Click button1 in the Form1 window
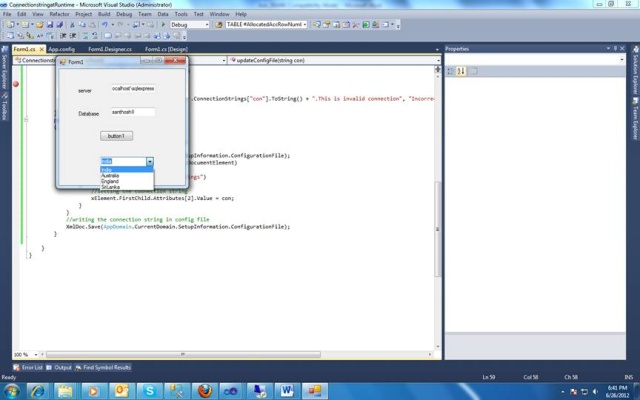 tap(116, 136)
